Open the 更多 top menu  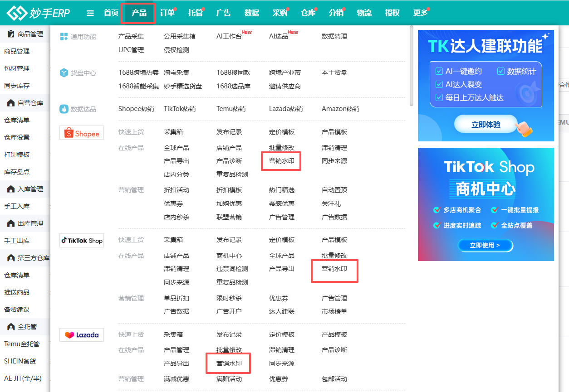[421, 13]
